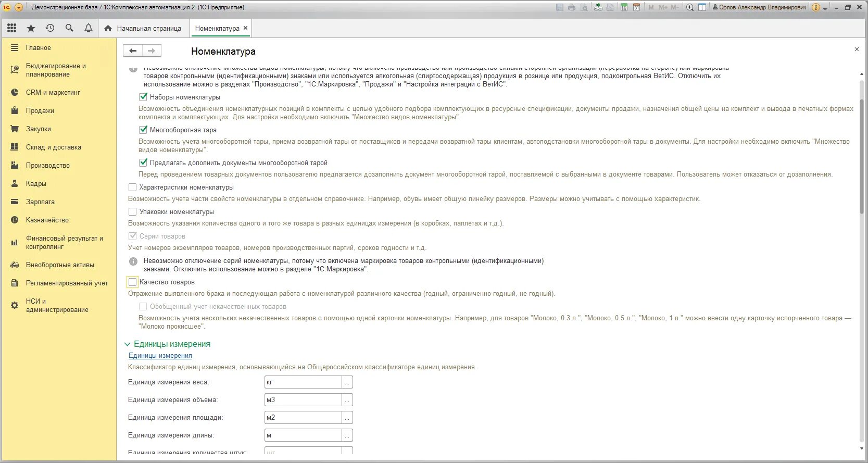Enable Упаковки номенклатуры checkbox
The width and height of the screenshot is (868, 463).
[x=133, y=211]
